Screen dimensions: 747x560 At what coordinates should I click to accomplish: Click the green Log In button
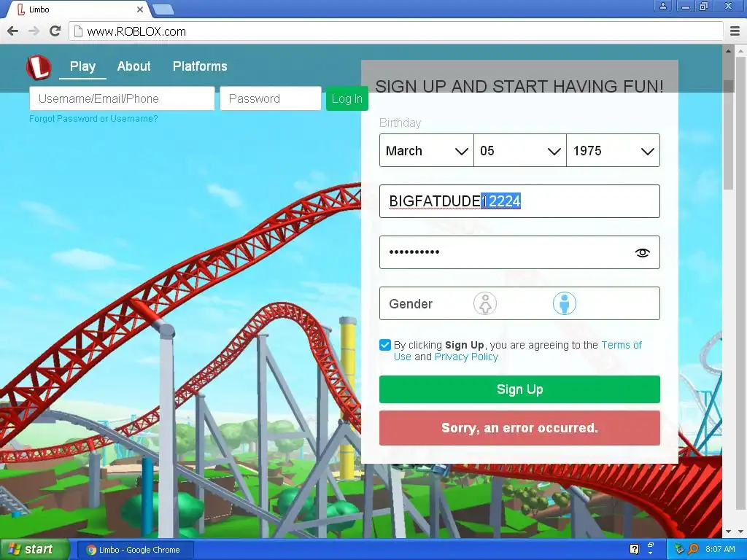pos(347,98)
